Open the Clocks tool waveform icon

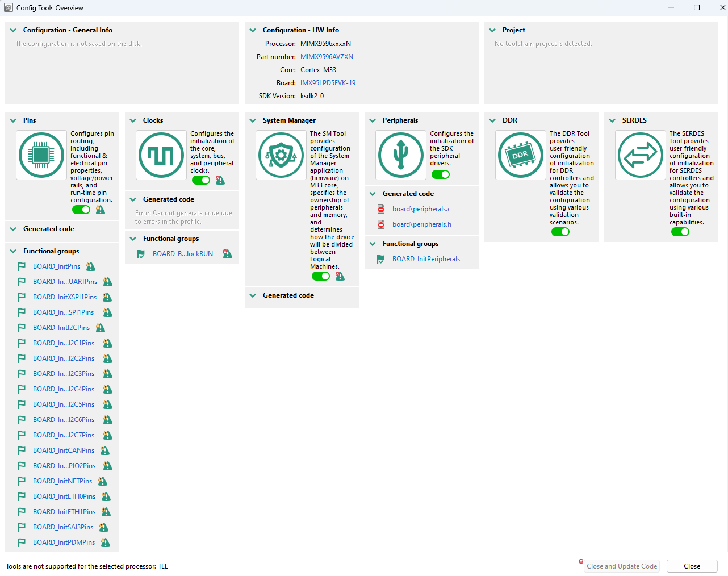161,155
